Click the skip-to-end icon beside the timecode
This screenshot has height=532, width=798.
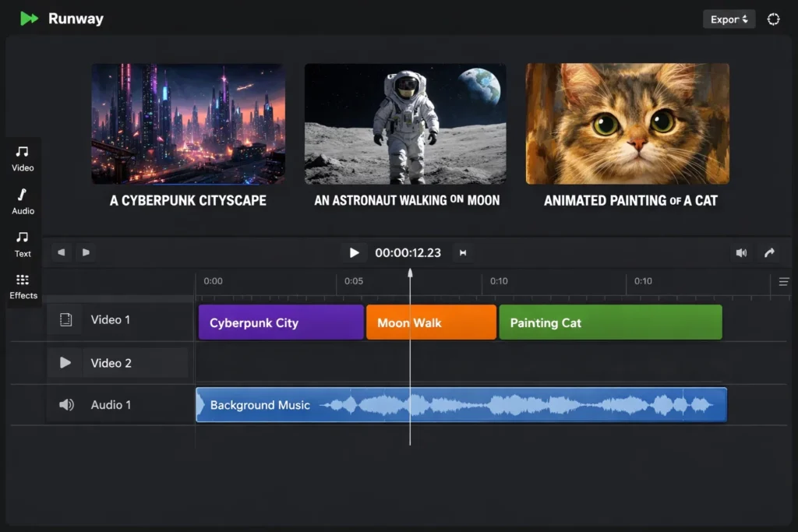[x=462, y=252]
